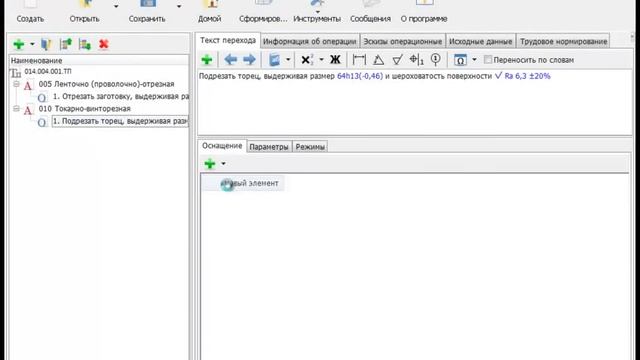Click the move-up icon in the tree toolbar
The height and width of the screenshot is (360, 640).
[65, 44]
